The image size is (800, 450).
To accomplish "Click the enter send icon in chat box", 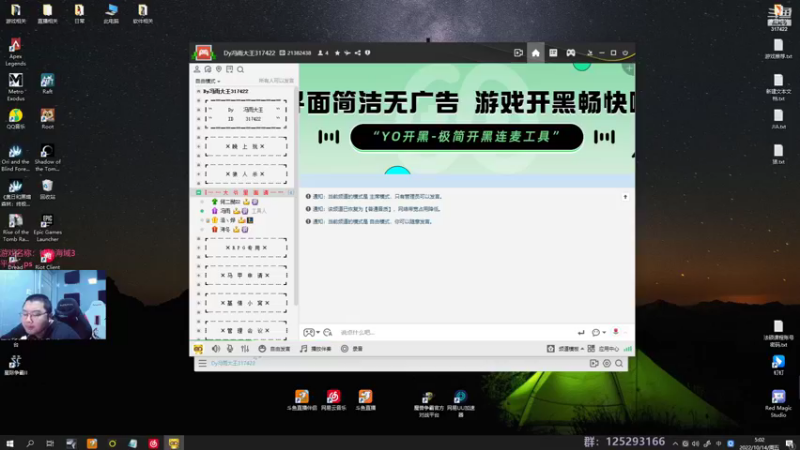I will click(581, 332).
